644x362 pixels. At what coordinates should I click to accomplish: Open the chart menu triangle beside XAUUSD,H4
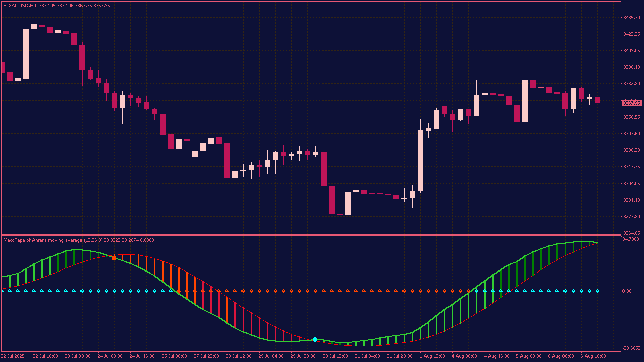point(5,5)
